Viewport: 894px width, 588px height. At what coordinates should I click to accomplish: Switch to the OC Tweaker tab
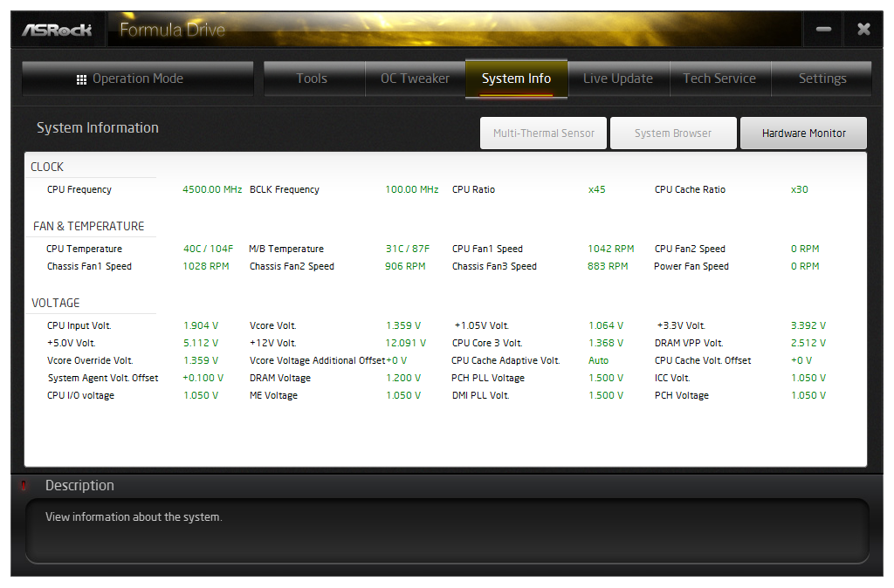tap(415, 79)
